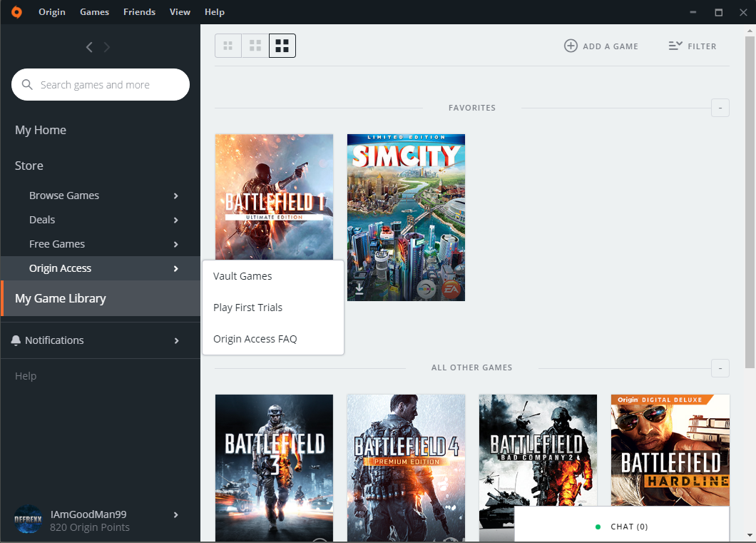
Task: Click the Add a Game plus icon
Action: [571, 46]
